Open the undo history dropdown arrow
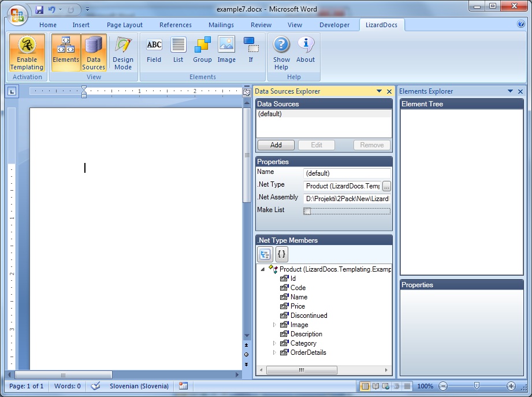The height and width of the screenshot is (397, 532). [60, 9]
